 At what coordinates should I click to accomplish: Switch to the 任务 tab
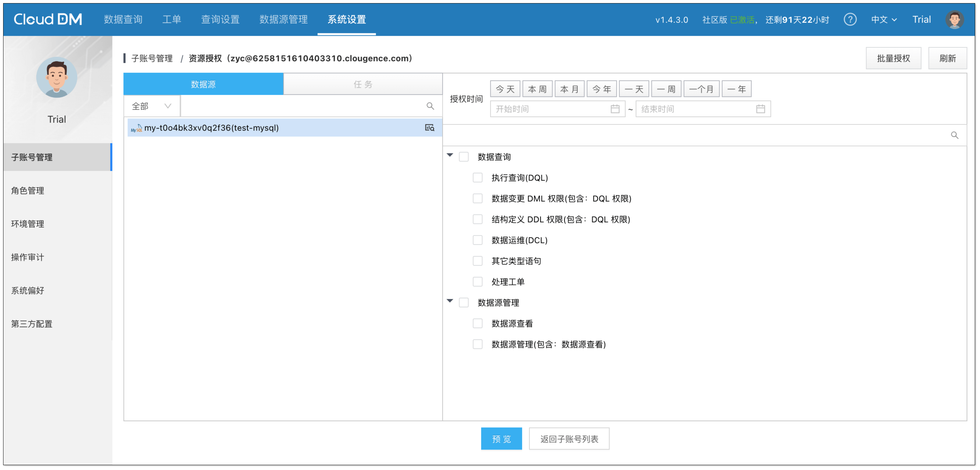[x=363, y=84]
